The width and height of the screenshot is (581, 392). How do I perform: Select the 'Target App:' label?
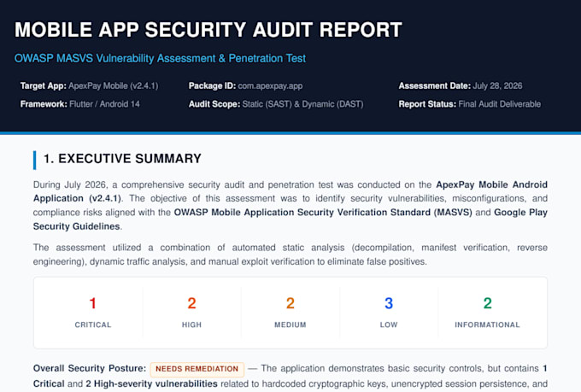click(x=44, y=86)
